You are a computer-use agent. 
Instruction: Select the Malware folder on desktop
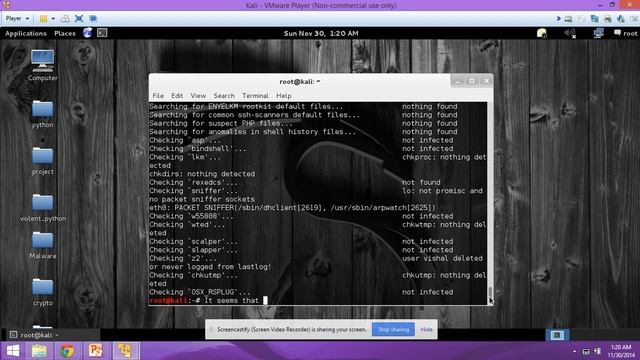tap(42, 245)
